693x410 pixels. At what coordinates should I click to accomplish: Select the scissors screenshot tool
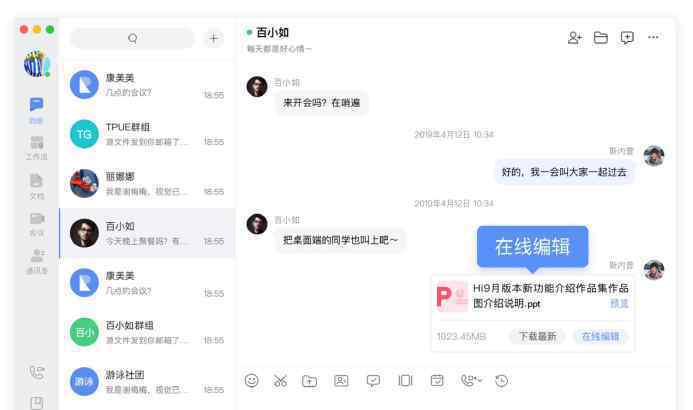[280, 380]
